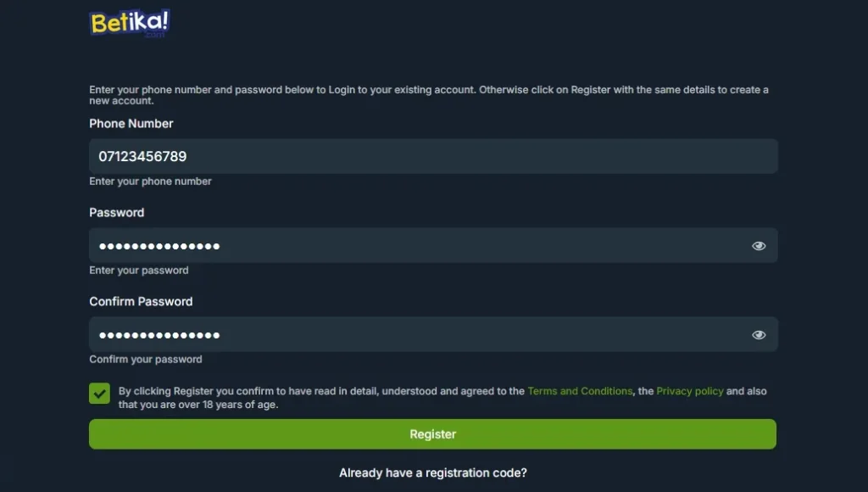Viewport: 868px width, 492px height.
Task: Click 'Enter your password' helper text
Action: pos(139,271)
